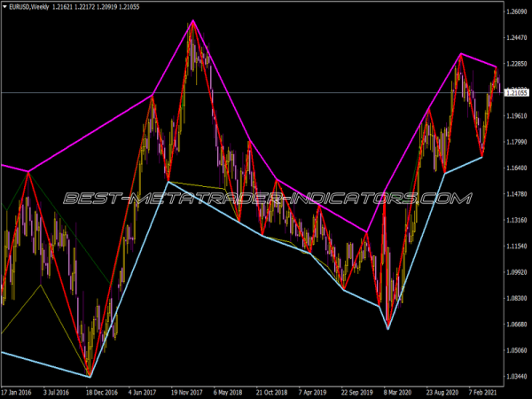Click the price level 1.17990
532x399 pixels.
coord(517,142)
